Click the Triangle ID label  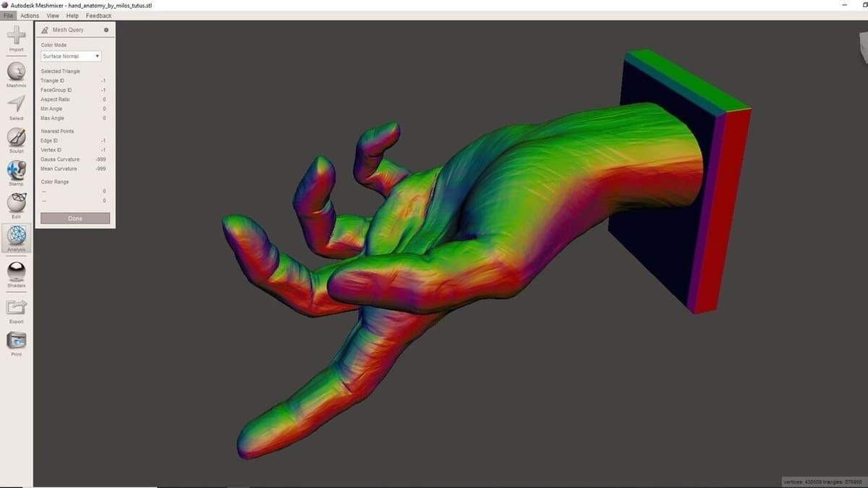point(52,80)
